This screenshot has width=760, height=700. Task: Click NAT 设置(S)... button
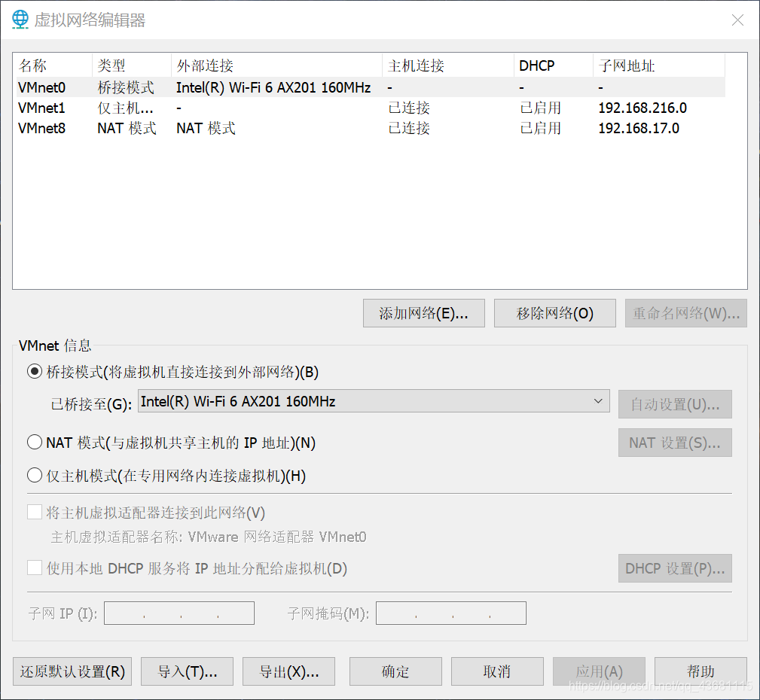(675, 443)
